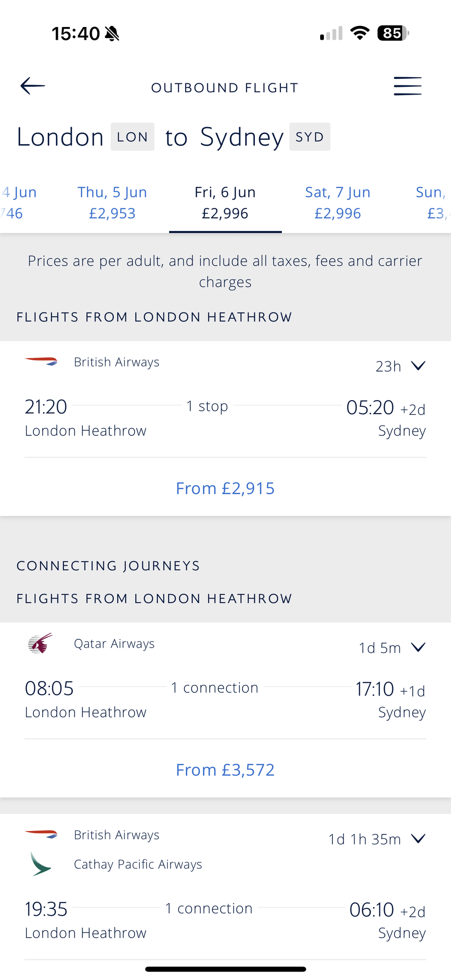Tap the British Airways logo above Cathay Pacific
The image size is (451, 980).
[41, 834]
